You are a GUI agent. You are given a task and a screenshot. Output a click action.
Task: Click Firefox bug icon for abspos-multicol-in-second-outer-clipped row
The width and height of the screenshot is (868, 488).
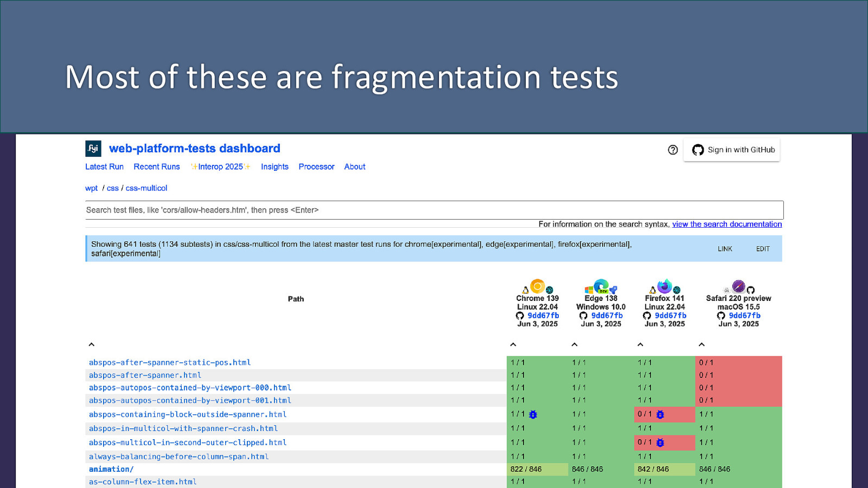pos(660,442)
